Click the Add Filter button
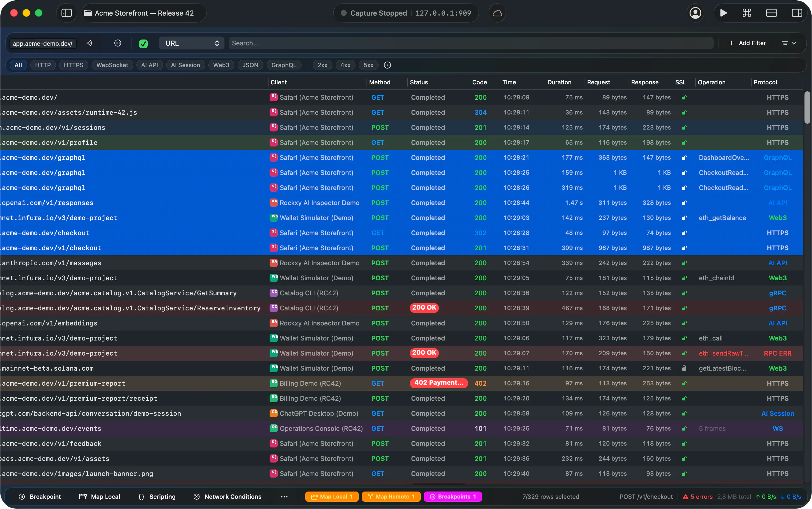Viewport: 812px width, 509px height. [747, 43]
